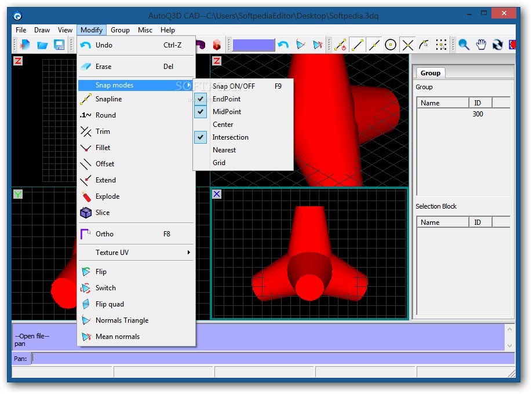
Task: Click the grid snap dots icon
Action: [x=441, y=45]
